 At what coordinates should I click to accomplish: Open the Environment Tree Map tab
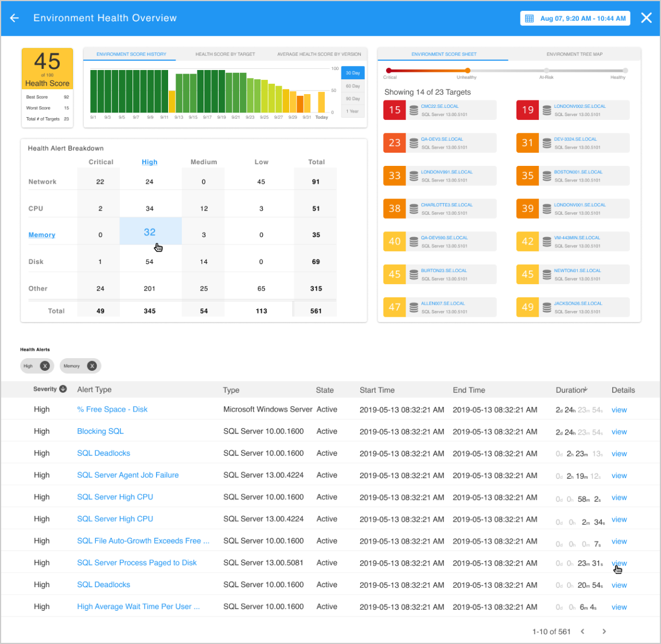click(574, 55)
